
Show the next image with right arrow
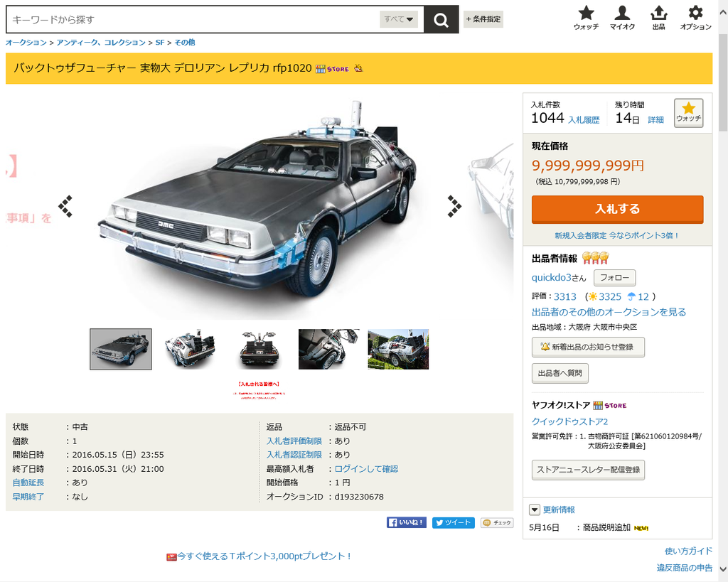pyautogui.click(x=454, y=206)
